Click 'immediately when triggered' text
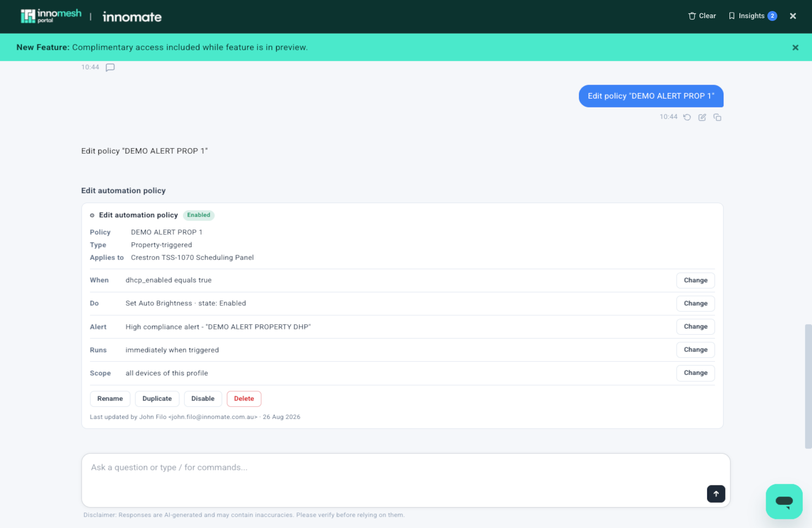 [172, 350]
